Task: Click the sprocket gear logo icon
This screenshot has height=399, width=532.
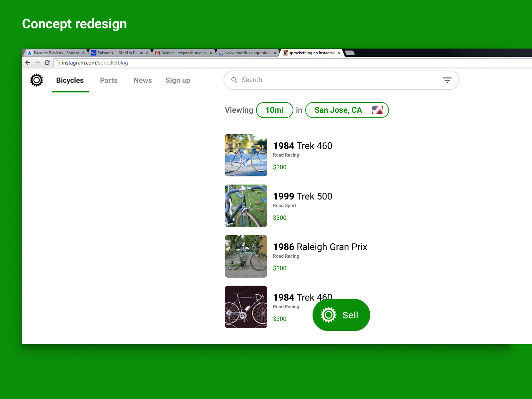Action: (x=37, y=80)
